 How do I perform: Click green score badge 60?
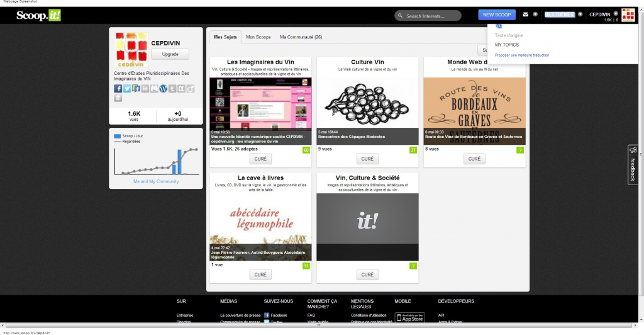[306, 150]
